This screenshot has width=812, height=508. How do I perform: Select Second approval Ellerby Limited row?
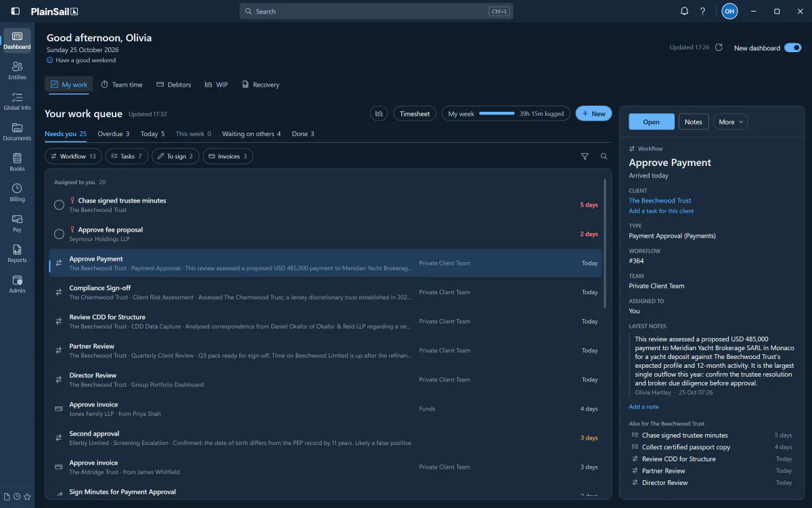click(x=325, y=438)
